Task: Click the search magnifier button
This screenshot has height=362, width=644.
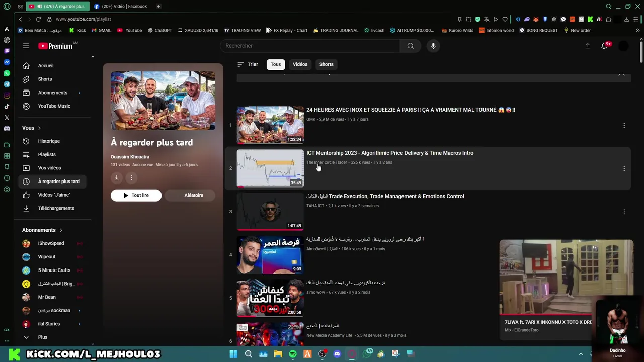Action: point(411,46)
